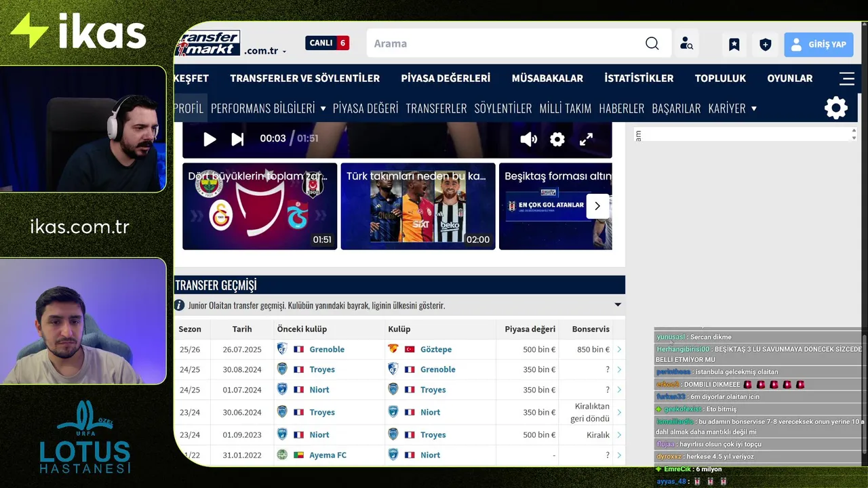Screen dimensions: 868x488
Task: Expand PERFORMANS BİLGİLERİ dropdown
Action: click(x=269, y=108)
